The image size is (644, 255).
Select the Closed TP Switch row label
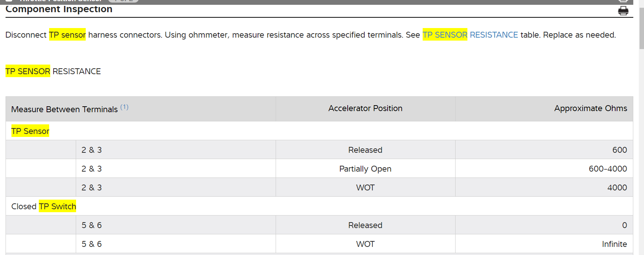coord(44,206)
